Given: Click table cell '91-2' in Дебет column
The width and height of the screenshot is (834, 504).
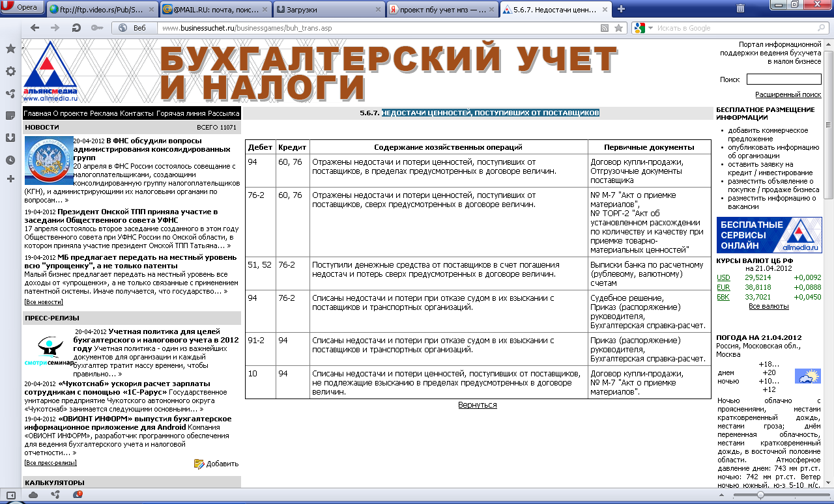Looking at the screenshot, I should coord(256,340).
